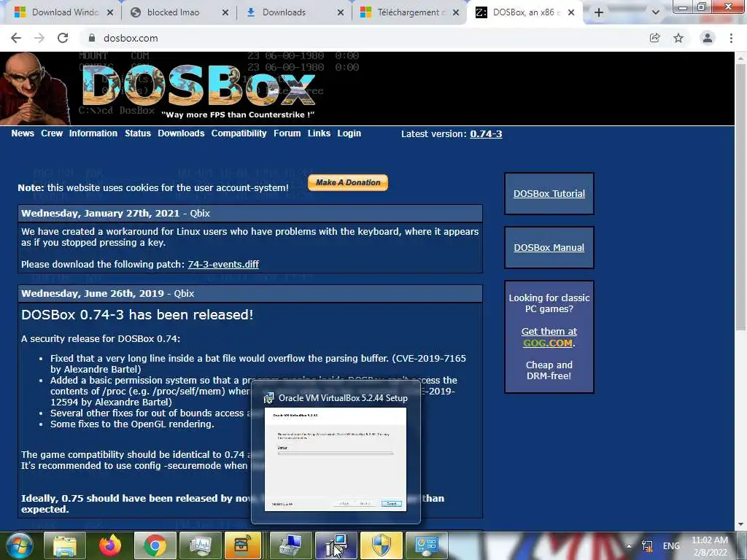
Task: Open the Chrome profile avatar
Action: [x=708, y=38]
